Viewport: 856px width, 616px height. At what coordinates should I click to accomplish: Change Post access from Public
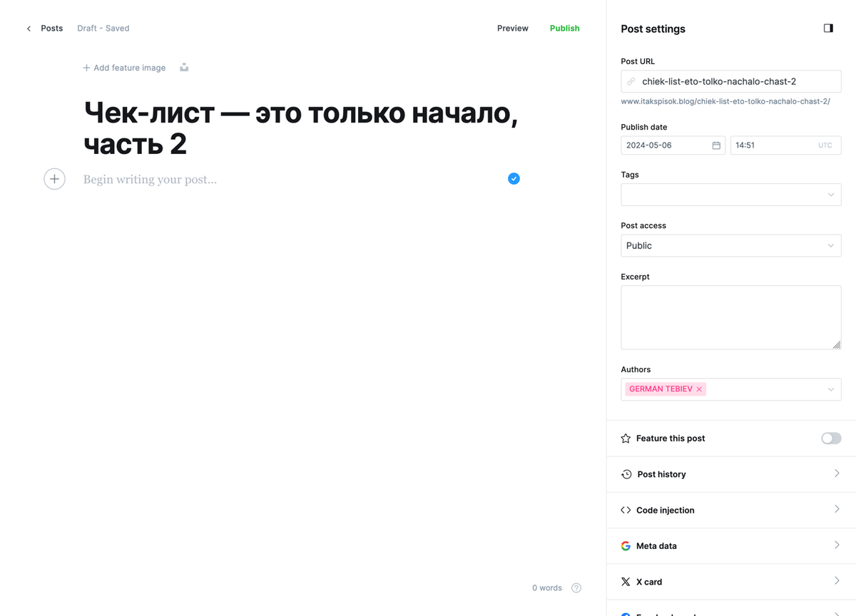[731, 245]
